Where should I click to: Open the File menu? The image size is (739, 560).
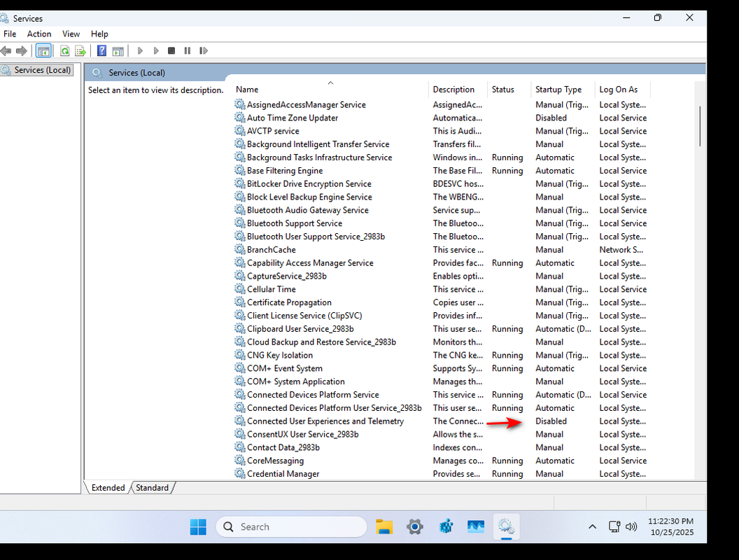(x=9, y=34)
